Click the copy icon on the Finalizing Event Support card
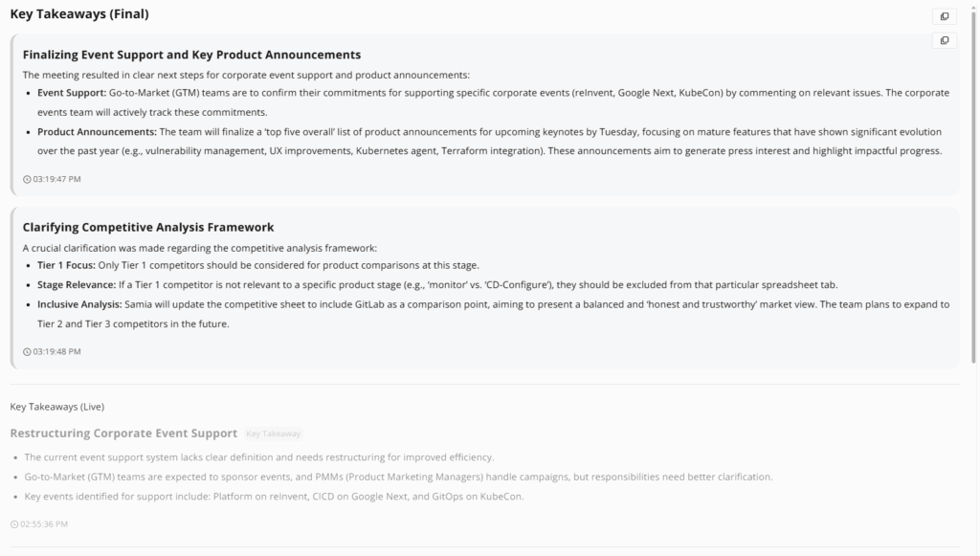The width and height of the screenshot is (980, 556). point(945,40)
